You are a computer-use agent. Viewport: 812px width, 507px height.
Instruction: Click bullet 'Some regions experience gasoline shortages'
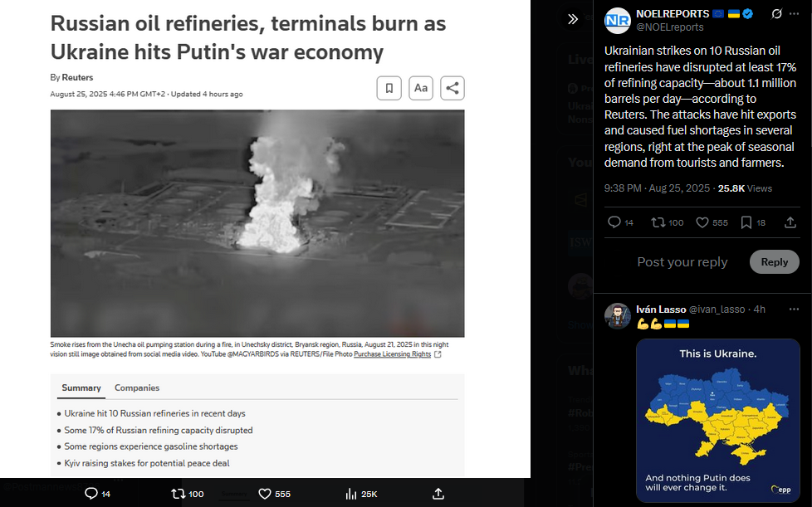coord(151,446)
